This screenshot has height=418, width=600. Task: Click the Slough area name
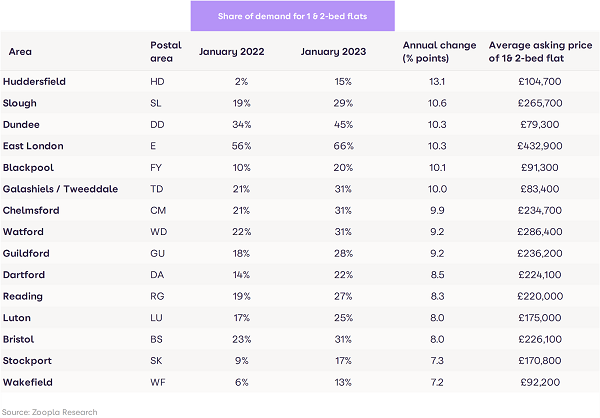[22, 103]
